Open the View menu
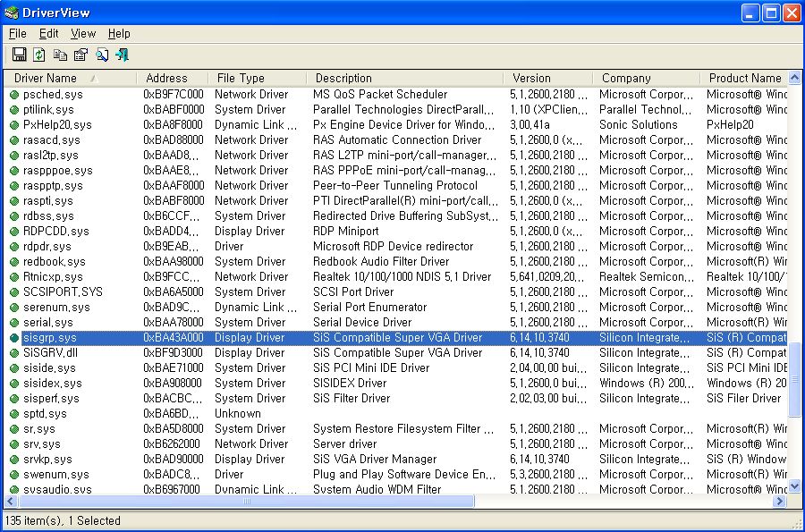The image size is (805, 532). tap(83, 34)
